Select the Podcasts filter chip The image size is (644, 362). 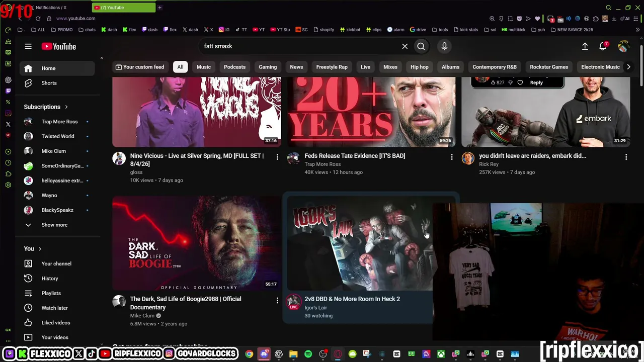pyautogui.click(x=234, y=67)
